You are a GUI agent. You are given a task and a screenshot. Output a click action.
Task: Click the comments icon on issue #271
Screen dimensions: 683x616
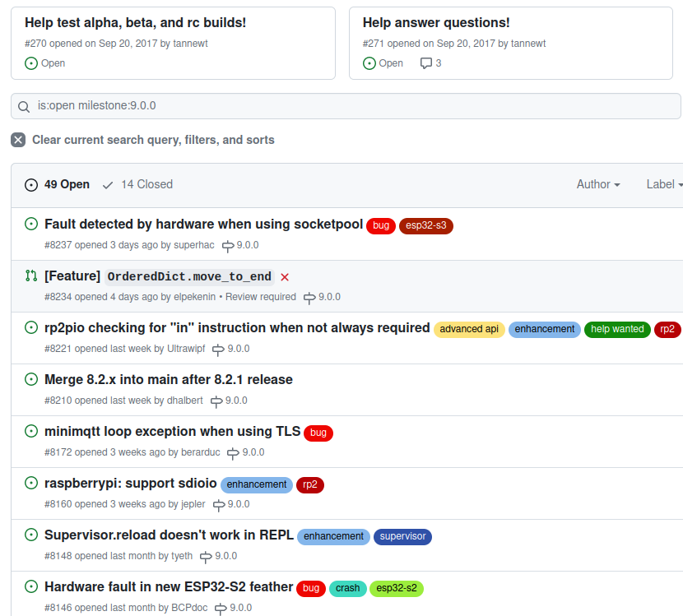[425, 63]
